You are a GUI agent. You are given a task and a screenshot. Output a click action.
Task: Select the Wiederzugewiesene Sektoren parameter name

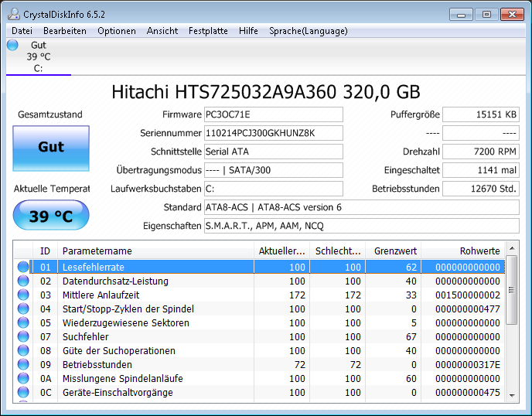click(126, 323)
